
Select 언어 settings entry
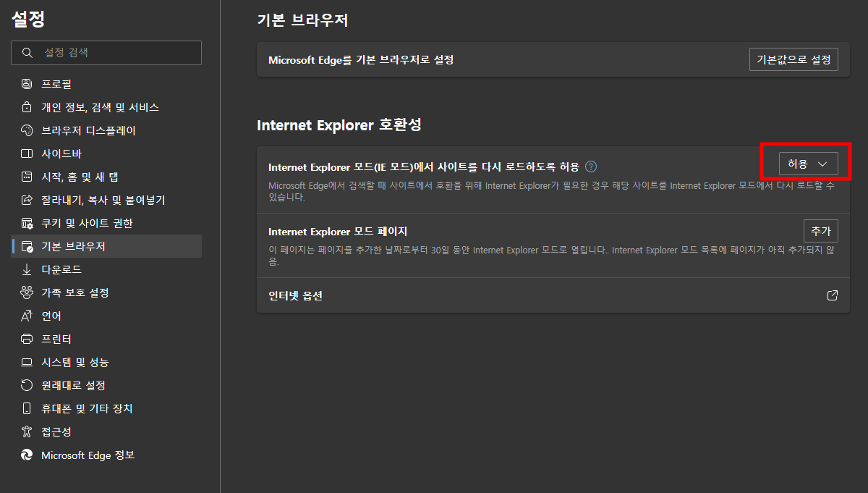point(107,316)
